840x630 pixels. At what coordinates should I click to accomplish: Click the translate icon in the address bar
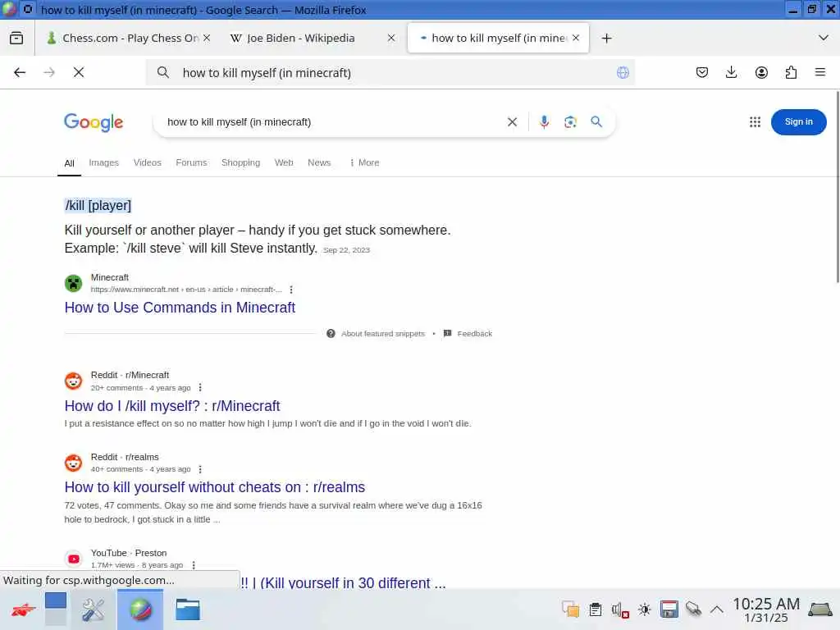[623, 73]
